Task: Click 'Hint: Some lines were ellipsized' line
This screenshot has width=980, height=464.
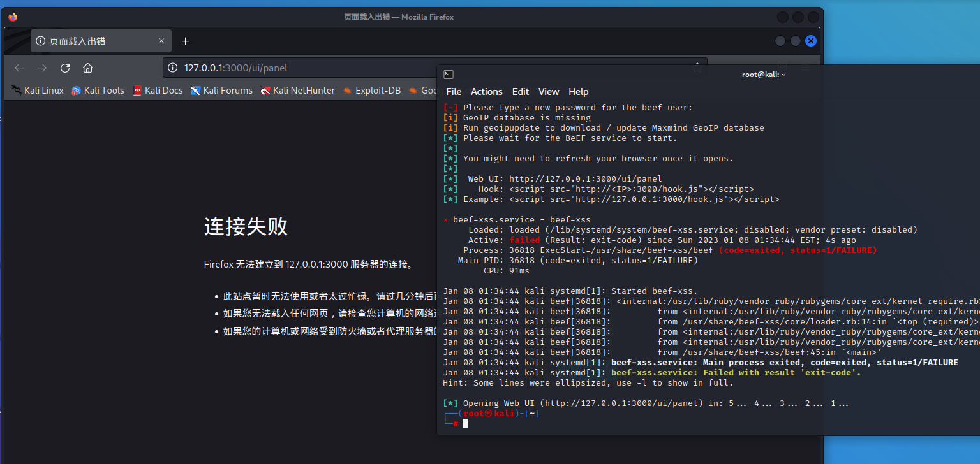Action: pos(588,382)
